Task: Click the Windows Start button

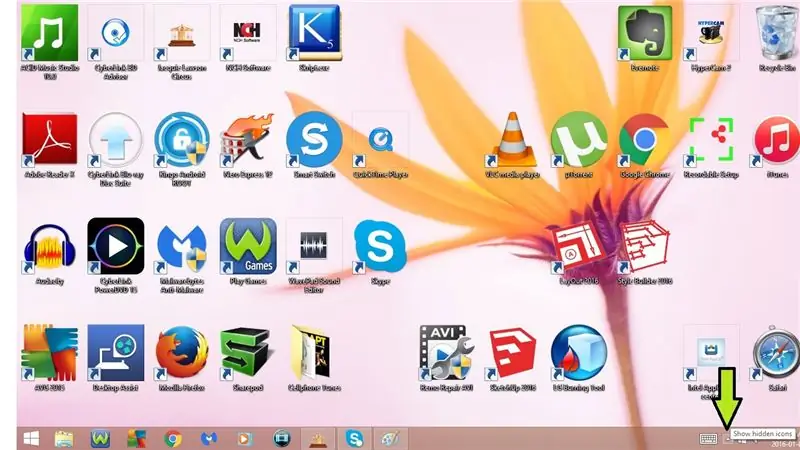Action: (x=31, y=439)
